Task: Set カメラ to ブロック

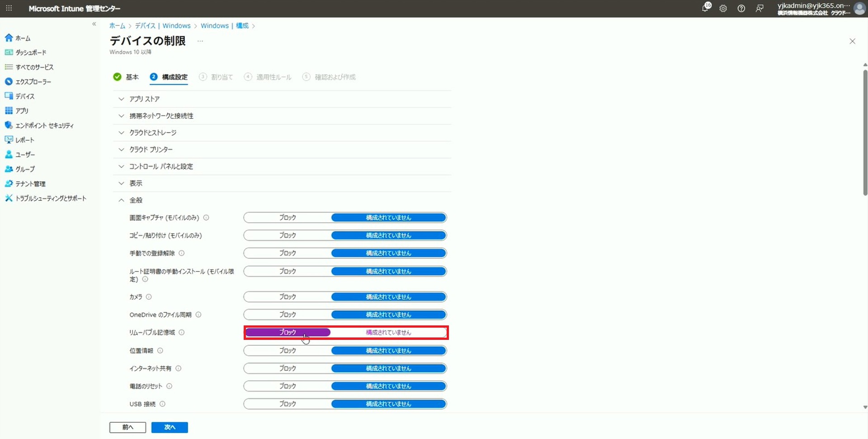Action: click(x=288, y=297)
